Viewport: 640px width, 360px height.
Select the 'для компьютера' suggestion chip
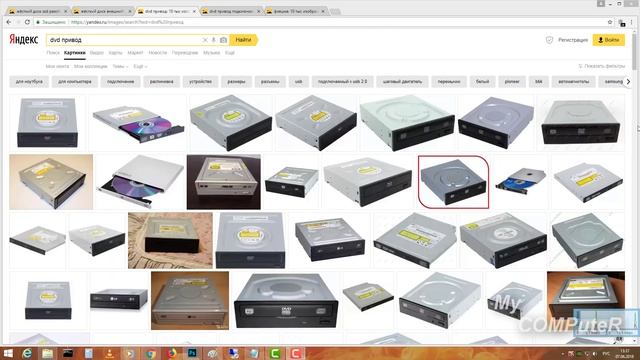coord(75,82)
